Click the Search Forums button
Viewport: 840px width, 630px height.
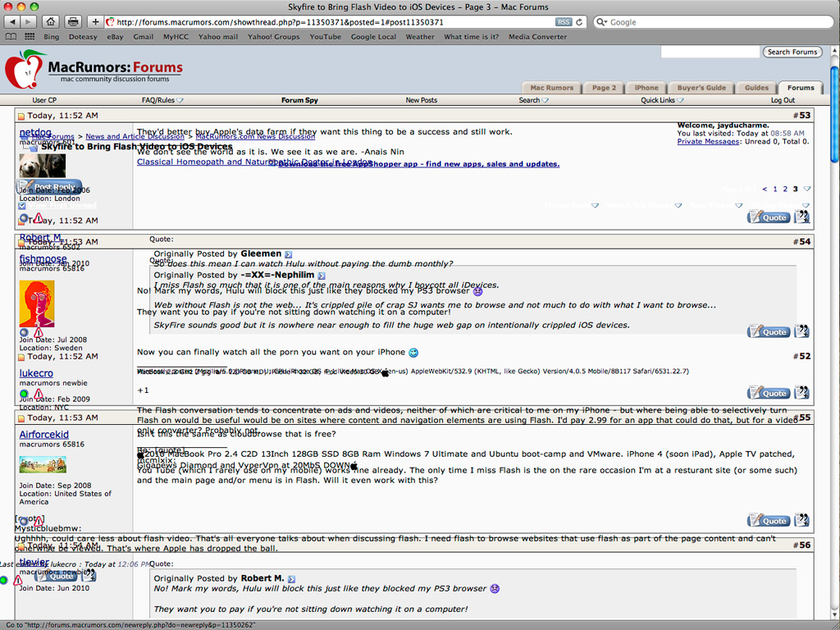click(x=792, y=52)
